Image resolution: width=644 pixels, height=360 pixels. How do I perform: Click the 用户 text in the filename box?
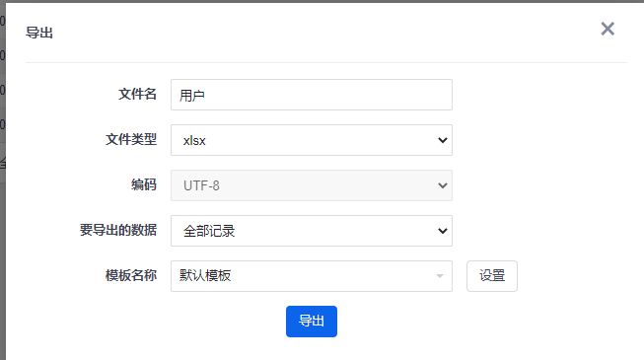(191, 96)
